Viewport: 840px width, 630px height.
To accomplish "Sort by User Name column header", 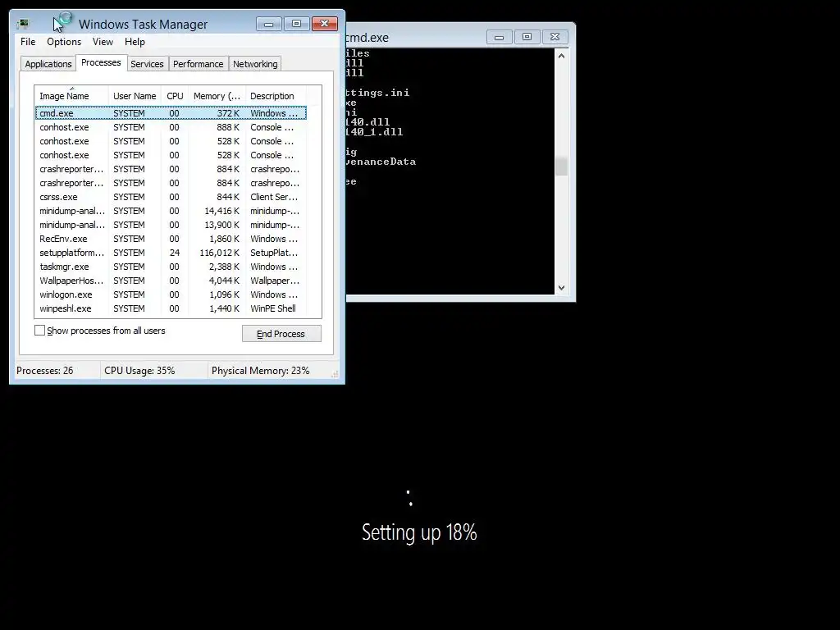I will pos(135,96).
